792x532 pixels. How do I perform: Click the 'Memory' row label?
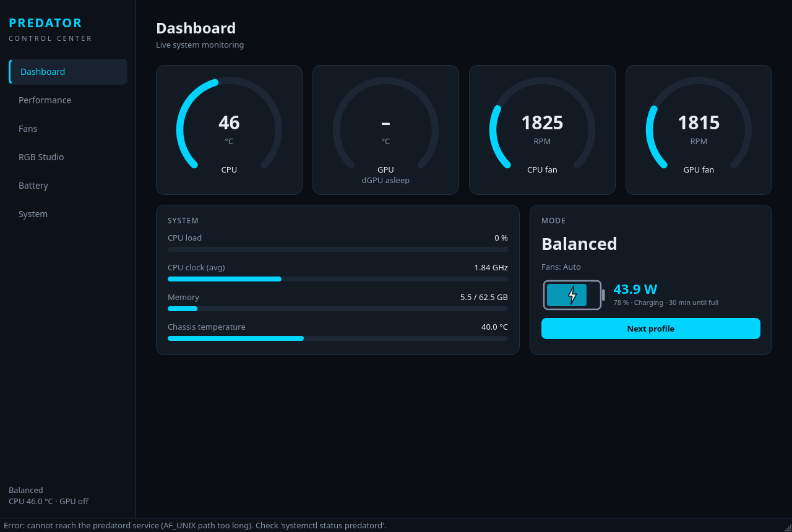coord(183,298)
